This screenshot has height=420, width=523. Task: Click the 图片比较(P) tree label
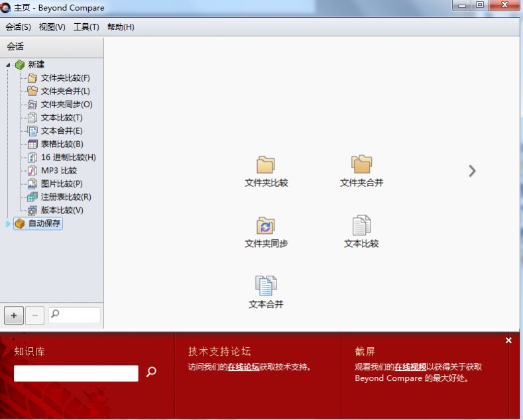(x=62, y=184)
